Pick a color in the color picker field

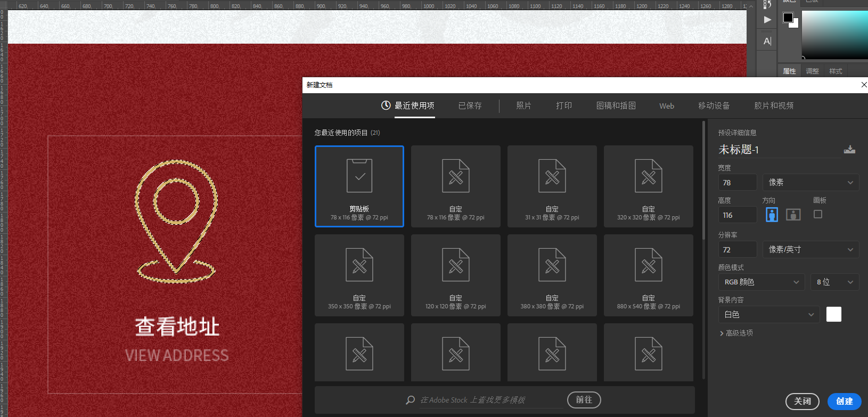[835, 35]
